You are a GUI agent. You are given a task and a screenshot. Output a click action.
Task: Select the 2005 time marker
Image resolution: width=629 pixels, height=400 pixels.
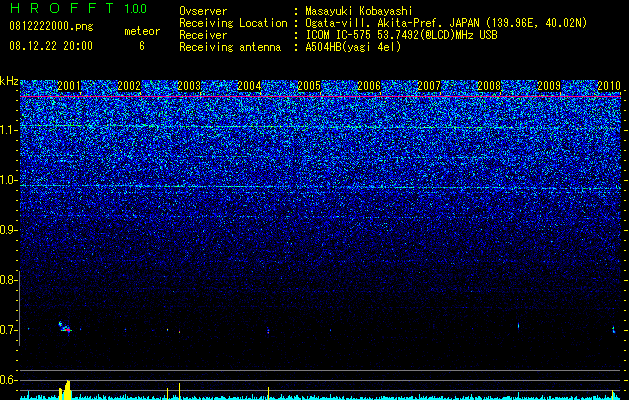(309, 85)
